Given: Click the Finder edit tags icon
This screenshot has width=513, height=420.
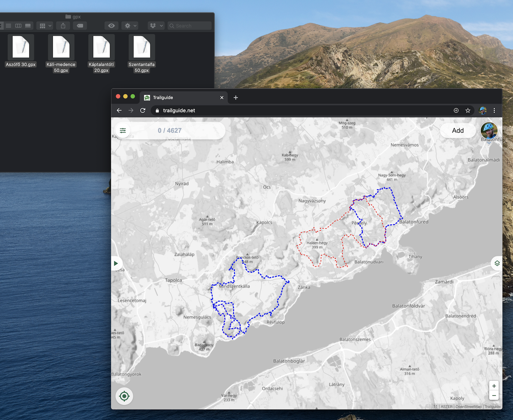Looking at the screenshot, I should click(80, 26).
